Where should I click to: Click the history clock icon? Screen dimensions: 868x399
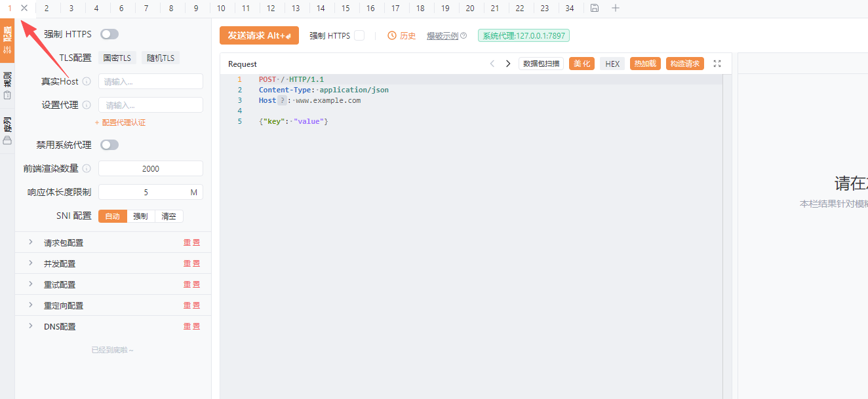(392, 35)
